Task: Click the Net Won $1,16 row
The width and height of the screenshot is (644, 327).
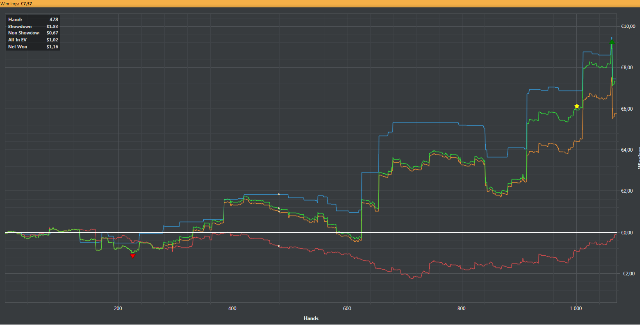Action: click(33, 47)
